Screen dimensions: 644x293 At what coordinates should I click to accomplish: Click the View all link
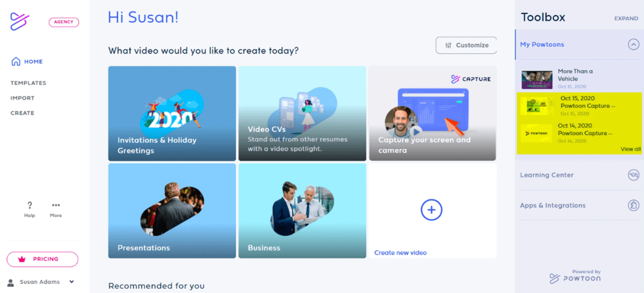[x=630, y=149]
